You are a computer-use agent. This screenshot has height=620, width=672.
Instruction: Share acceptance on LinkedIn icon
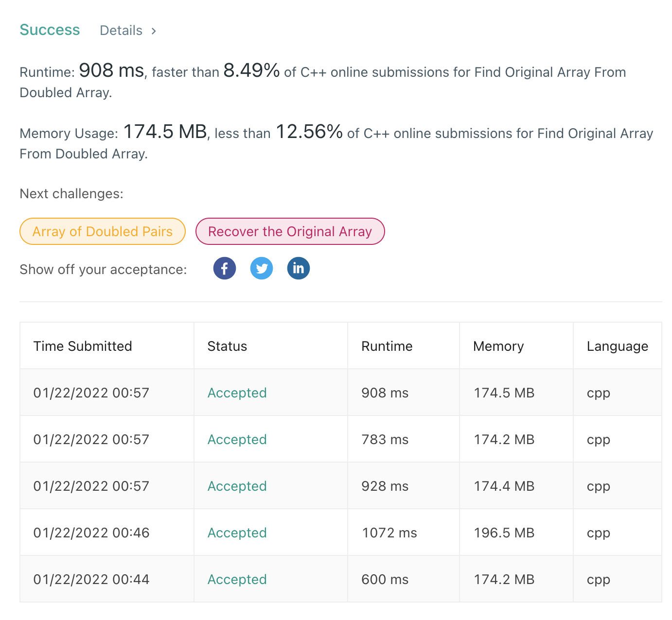point(299,268)
